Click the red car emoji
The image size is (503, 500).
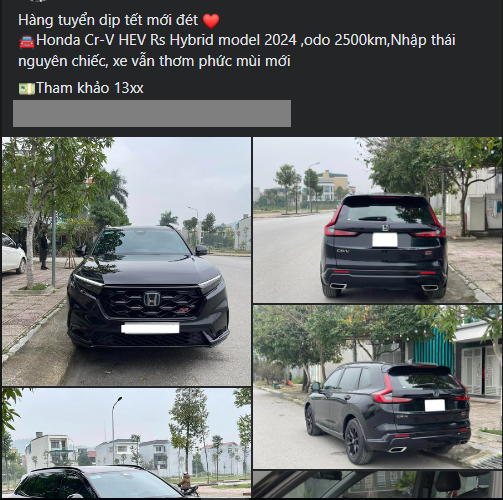[27, 41]
